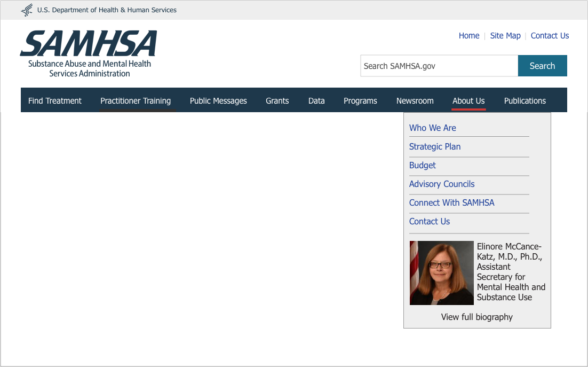Click the Elinore McCance-Katz name and title text

pos(511,272)
